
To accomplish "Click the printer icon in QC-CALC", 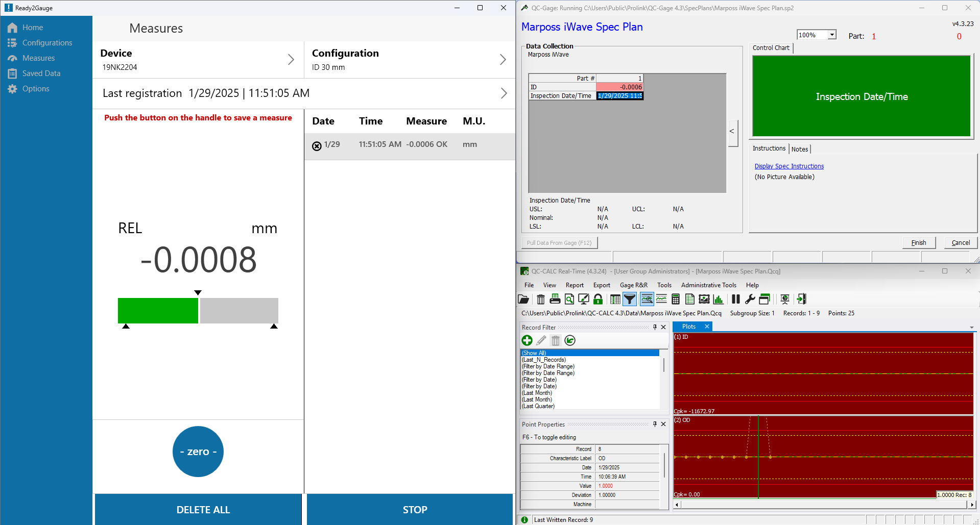I will 555,299.
